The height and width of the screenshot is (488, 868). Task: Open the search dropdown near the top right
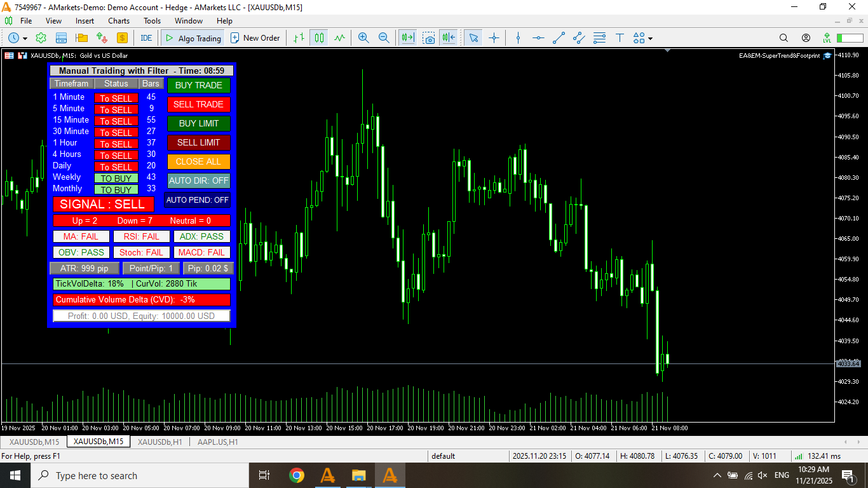point(784,37)
